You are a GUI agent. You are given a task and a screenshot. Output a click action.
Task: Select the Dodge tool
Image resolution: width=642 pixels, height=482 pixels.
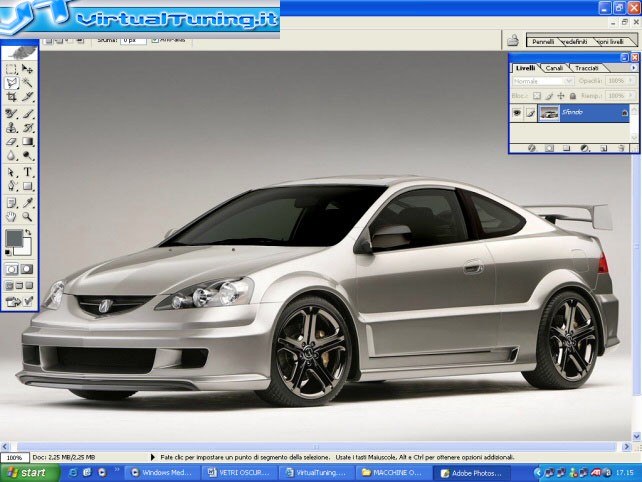coord(27,156)
